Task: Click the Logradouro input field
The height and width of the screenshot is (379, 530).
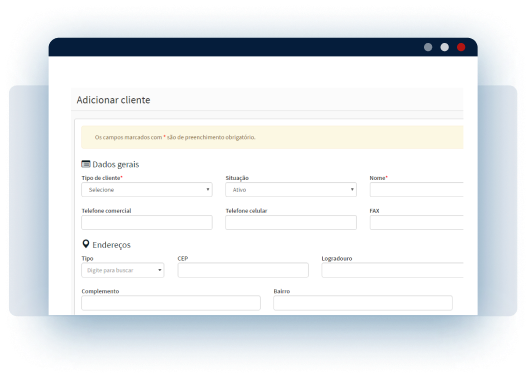Action: pyautogui.click(x=392, y=270)
